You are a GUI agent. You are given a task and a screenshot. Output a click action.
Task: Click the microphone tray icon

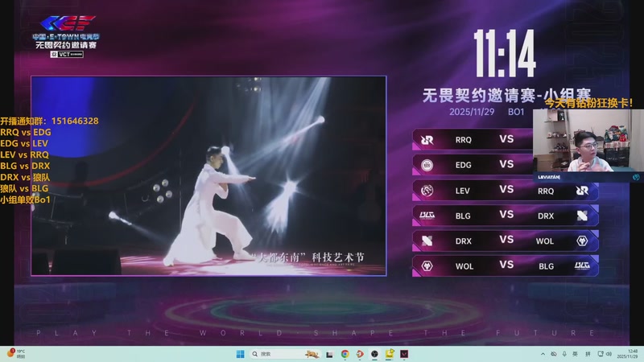(564, 354)
